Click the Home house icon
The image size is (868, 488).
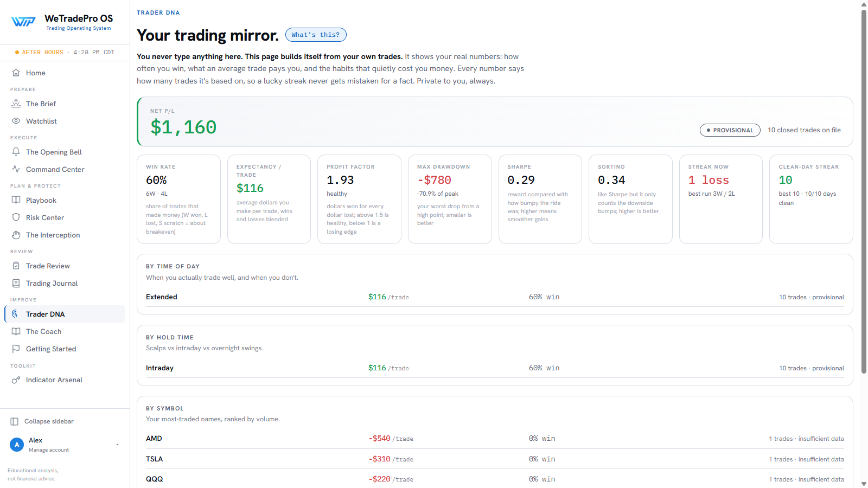16,73
